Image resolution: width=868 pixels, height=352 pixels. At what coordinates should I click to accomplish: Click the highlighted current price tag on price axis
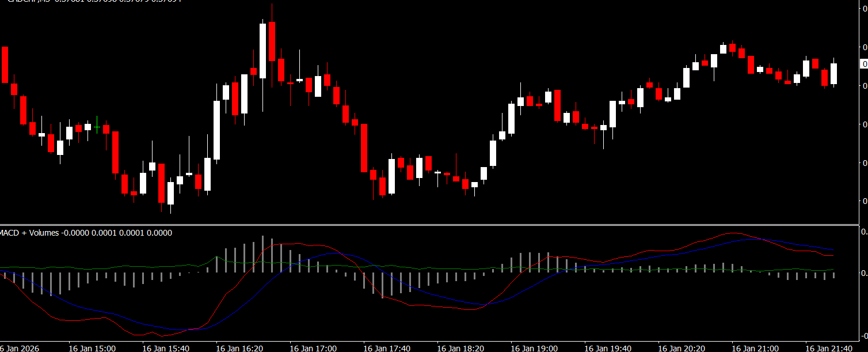(x=863, y=64)
